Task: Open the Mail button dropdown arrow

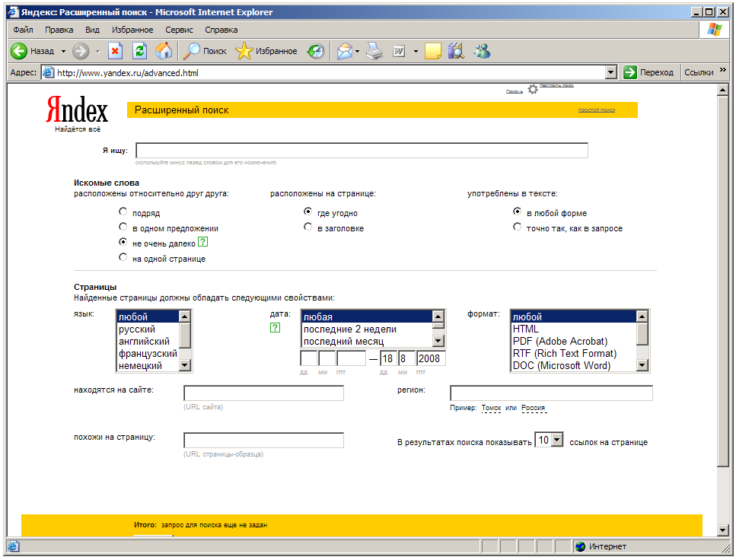Action: tap(357, 51)
